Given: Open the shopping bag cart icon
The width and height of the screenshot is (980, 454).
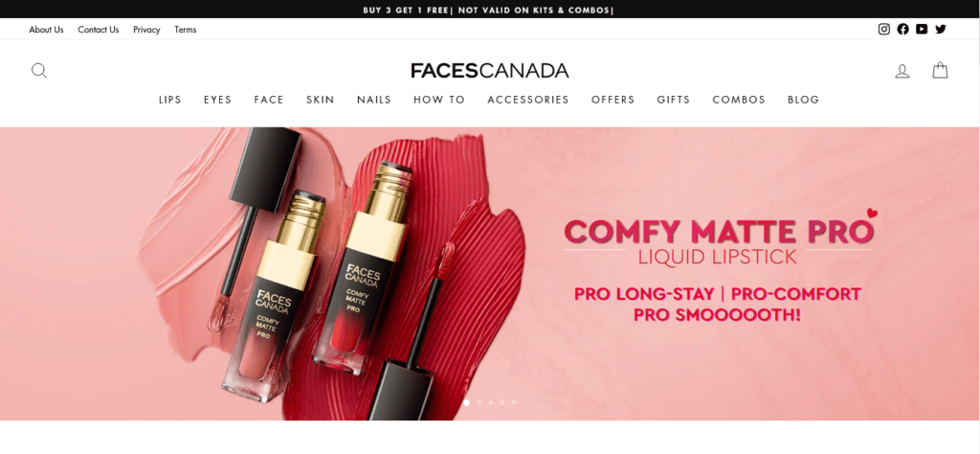Looking at the screenshot, I should point(940,70).
